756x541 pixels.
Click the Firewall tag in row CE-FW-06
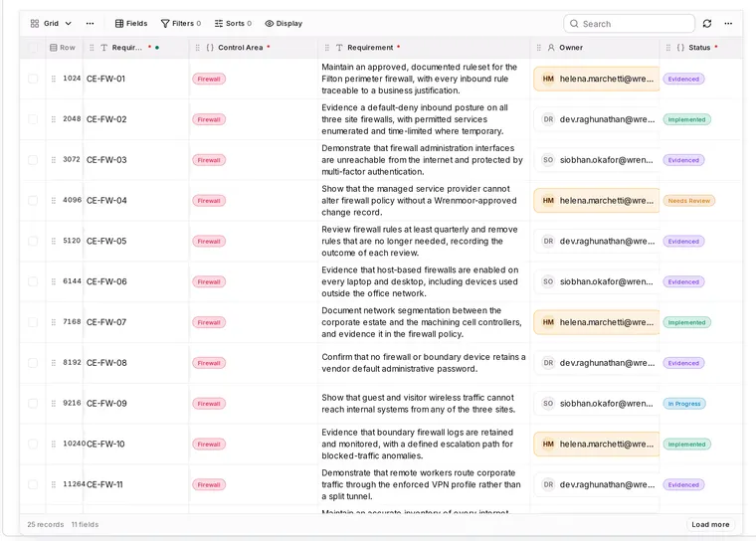pyautogui.click(x=209, y=281)
